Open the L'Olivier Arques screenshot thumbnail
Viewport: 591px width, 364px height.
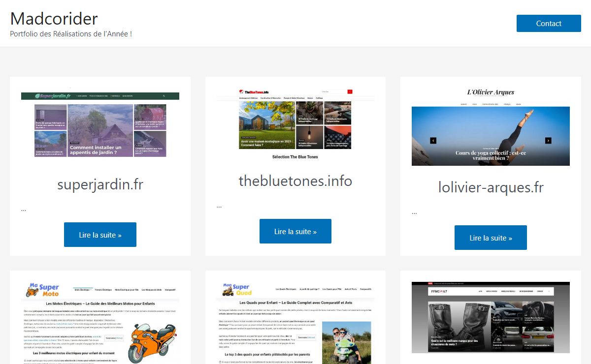click(491, 126)
